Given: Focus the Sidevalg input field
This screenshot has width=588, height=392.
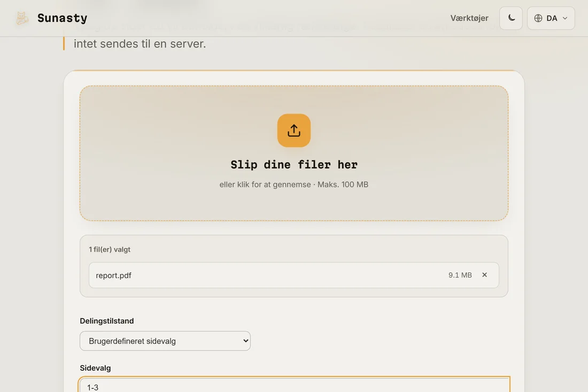Looking at the screenshot, I should 294,386.
